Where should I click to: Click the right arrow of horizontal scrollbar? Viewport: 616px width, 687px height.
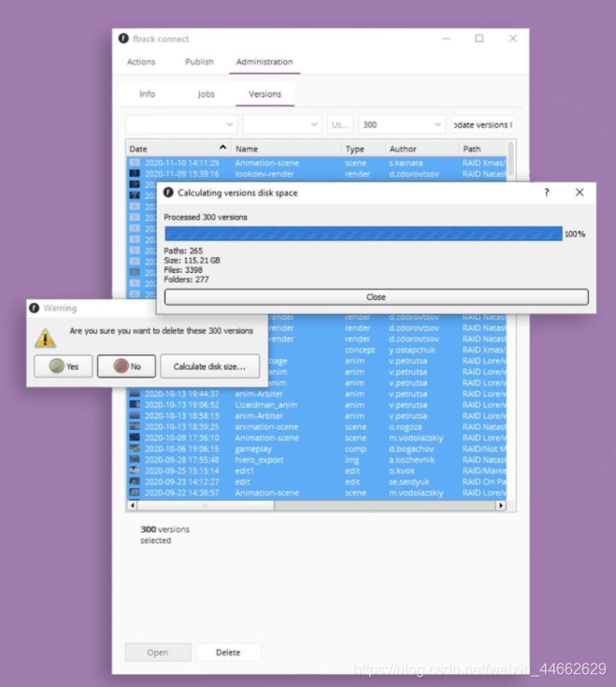coord(501,505)
